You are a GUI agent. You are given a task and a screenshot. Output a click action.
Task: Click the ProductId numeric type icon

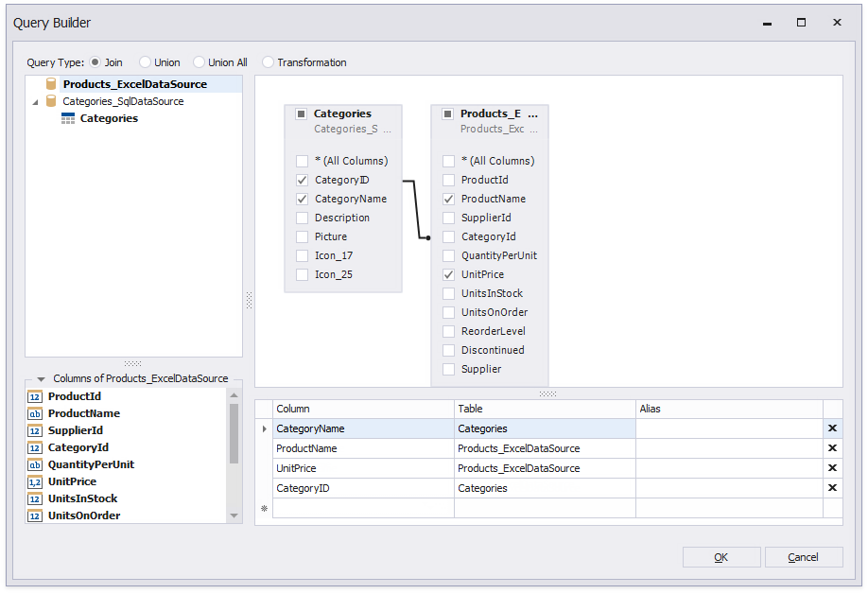point(35,397)
